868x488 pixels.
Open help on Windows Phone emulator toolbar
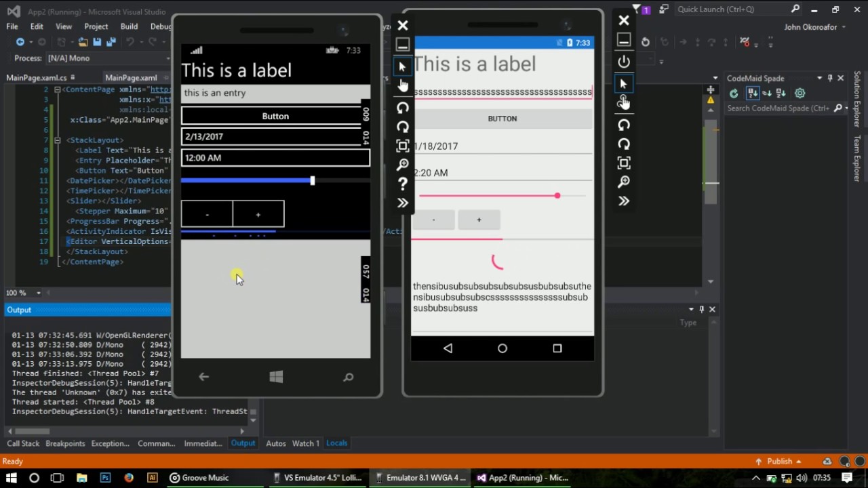point(403,184)
